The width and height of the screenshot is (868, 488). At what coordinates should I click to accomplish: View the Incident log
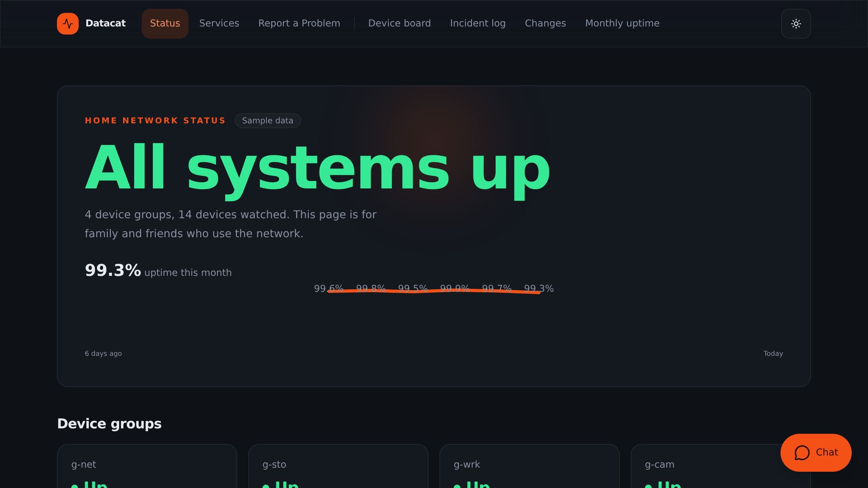coord(478,23)
